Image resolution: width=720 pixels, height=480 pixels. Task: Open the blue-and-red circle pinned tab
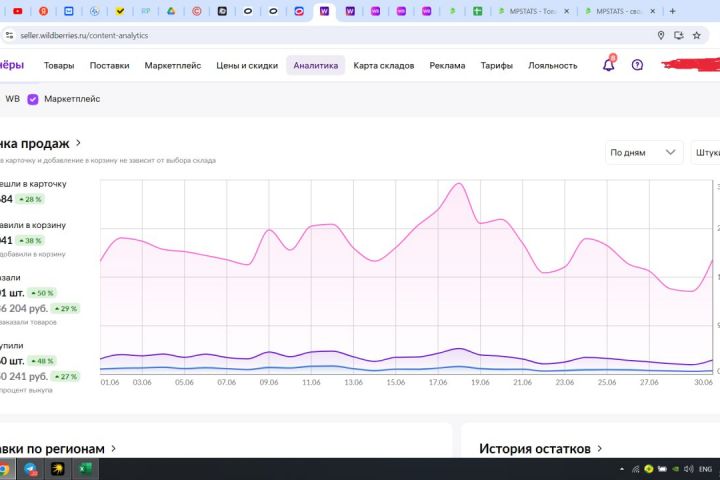pyautogui.click(x=299, y=11)
